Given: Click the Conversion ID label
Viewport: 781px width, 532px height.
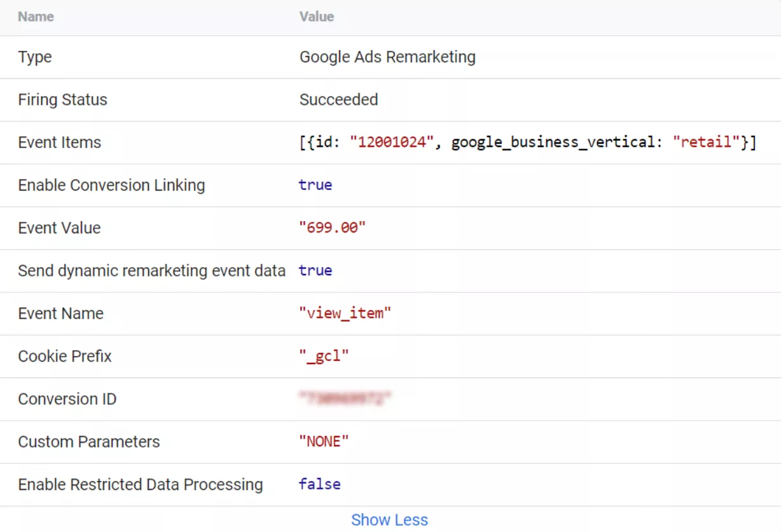Looking at the screenshot, I should tap(67, 399).
